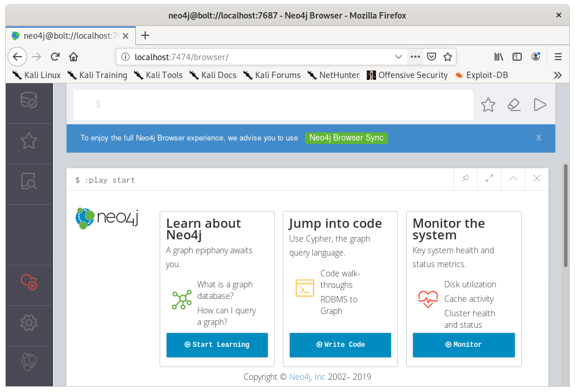Open the Cloud Browser Sync sidebar icon
575x392 pixels.
pos(28,282)
